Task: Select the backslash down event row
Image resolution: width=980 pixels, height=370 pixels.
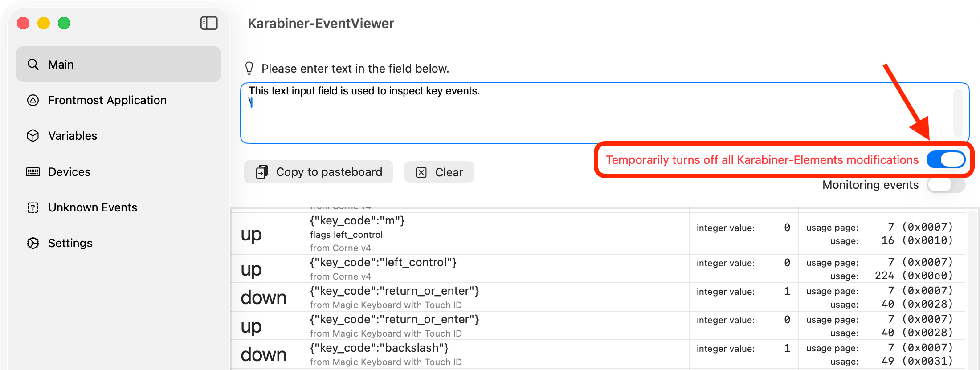Action: tap(597, 354)
